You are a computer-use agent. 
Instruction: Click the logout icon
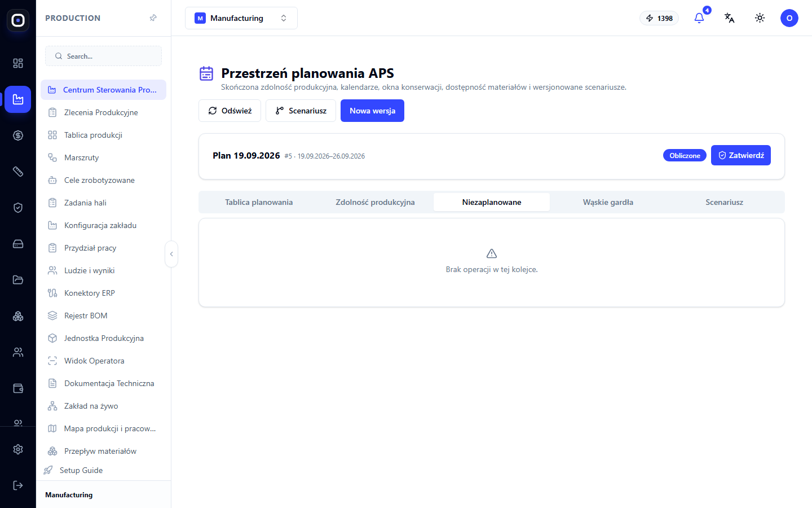coord(18,485)
